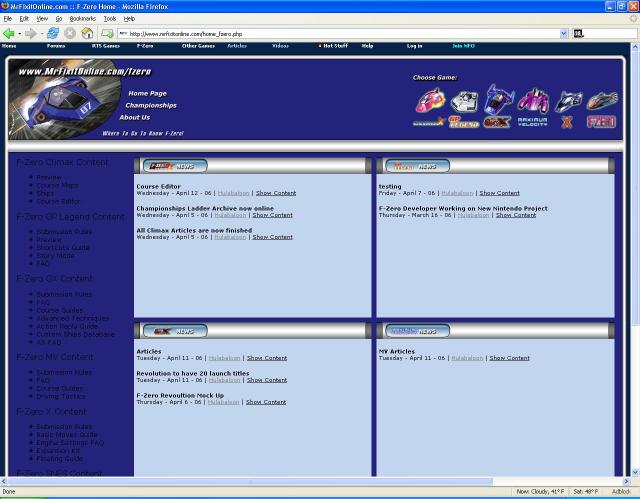
Task: Click the Maximum Velocity logo text
Action: point(532,122)
